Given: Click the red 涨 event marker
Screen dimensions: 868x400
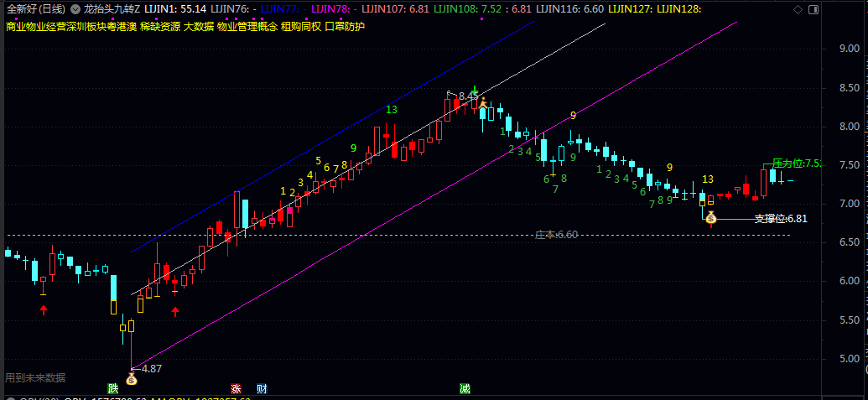Looking at the screenshot, I should [236, 388].
